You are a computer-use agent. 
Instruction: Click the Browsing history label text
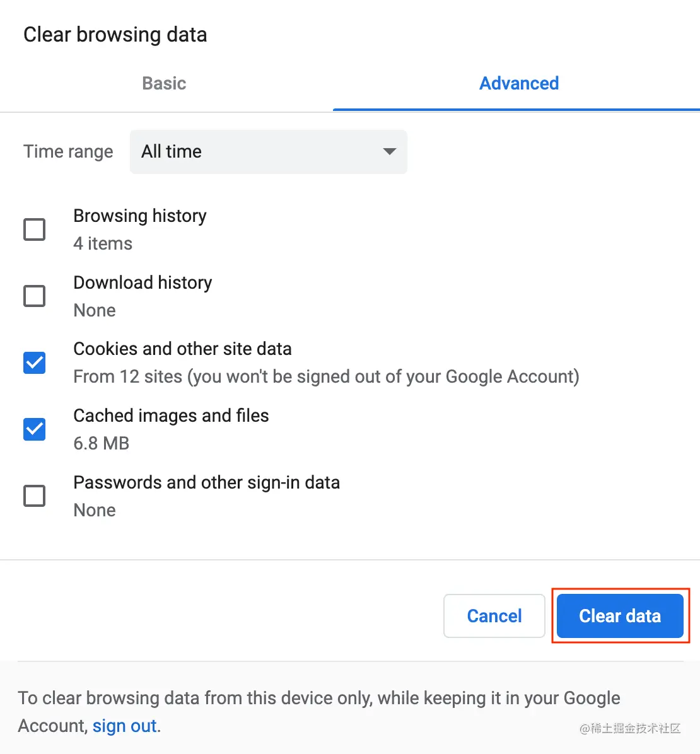(x=140, y=216)
